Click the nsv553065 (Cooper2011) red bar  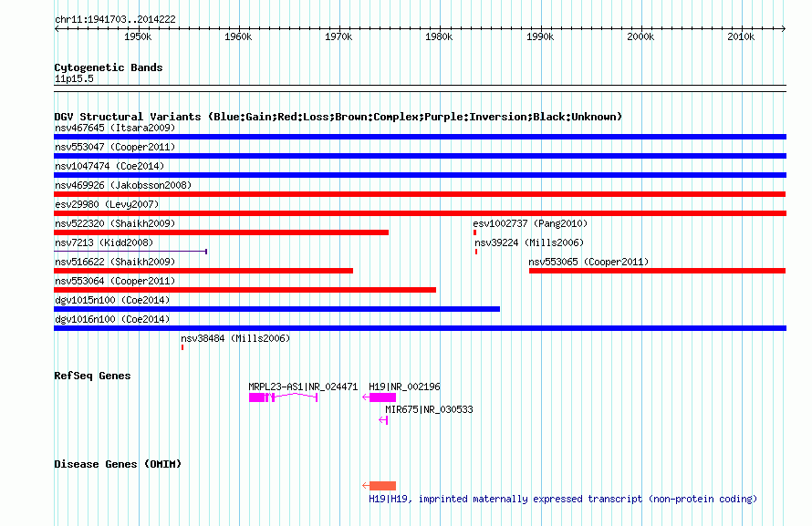coord(657,271)
